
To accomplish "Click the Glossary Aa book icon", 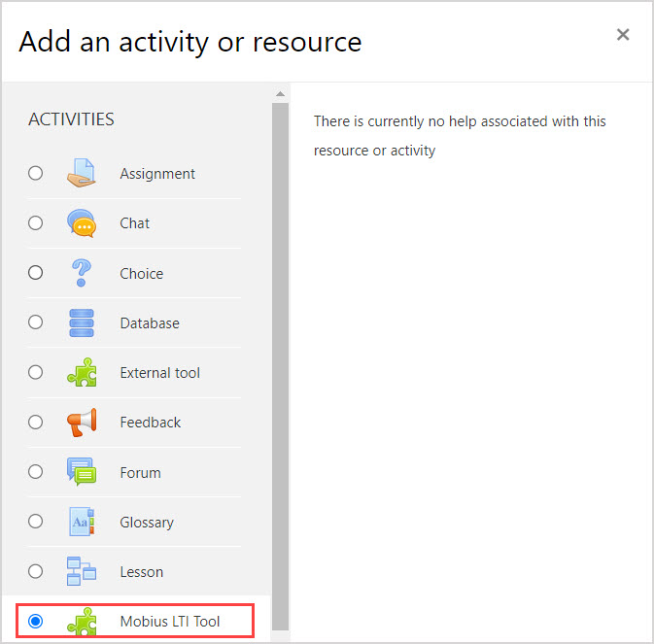I will click(x=82, y=522).
